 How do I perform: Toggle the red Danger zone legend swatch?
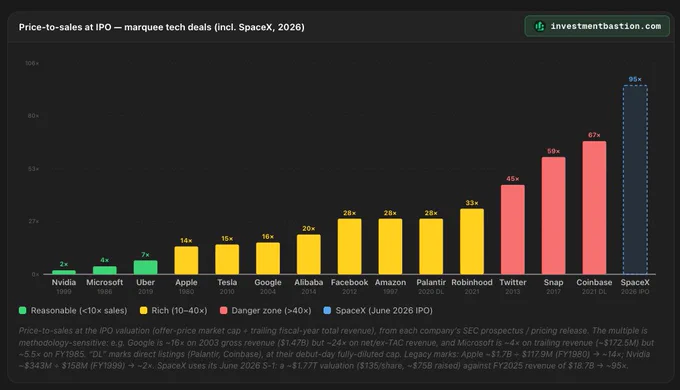(223, 310)
